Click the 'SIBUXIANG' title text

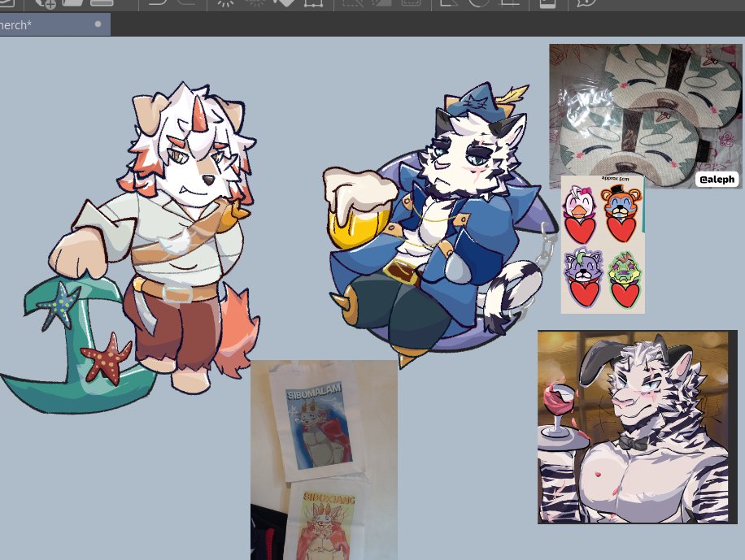point(329,498)
